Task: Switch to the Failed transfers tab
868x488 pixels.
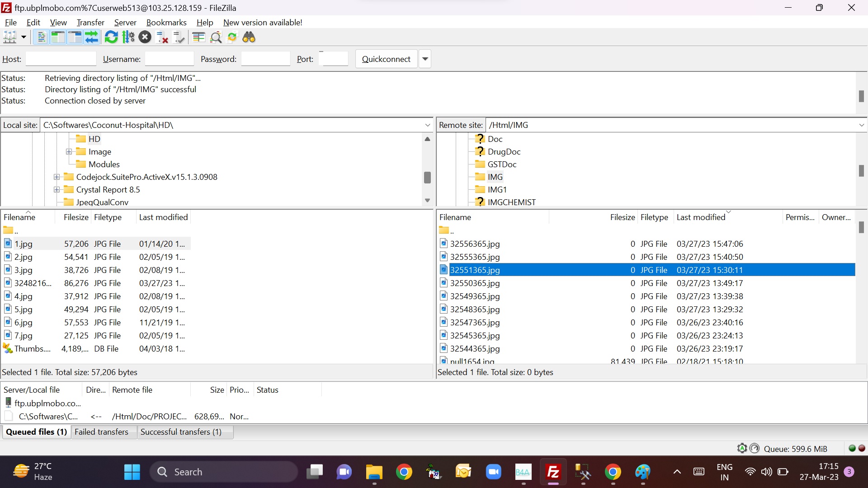Action: [101, 432]
